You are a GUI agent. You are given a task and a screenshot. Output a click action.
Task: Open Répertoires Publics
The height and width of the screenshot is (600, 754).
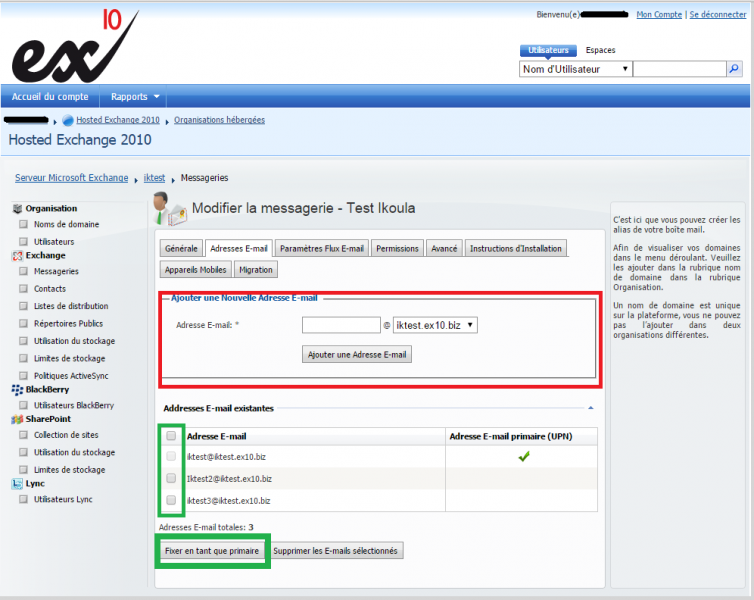[x=68, y=324]
